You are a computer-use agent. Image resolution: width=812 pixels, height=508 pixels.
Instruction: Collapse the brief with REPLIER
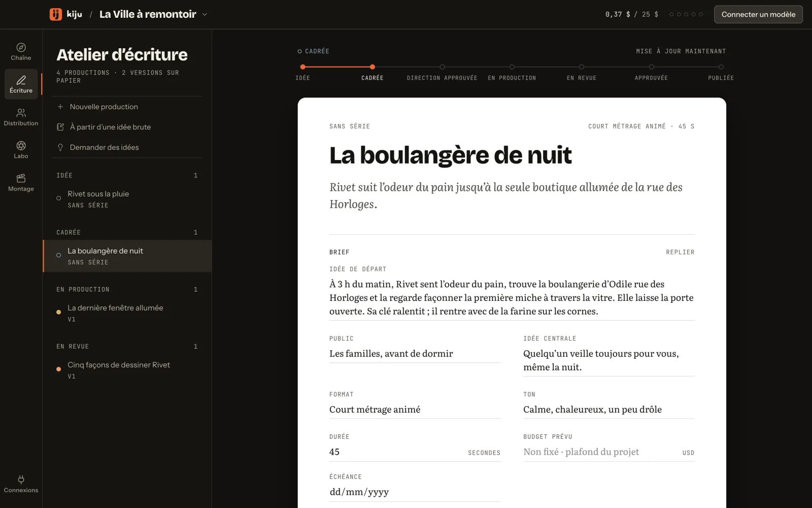point(680,252)
